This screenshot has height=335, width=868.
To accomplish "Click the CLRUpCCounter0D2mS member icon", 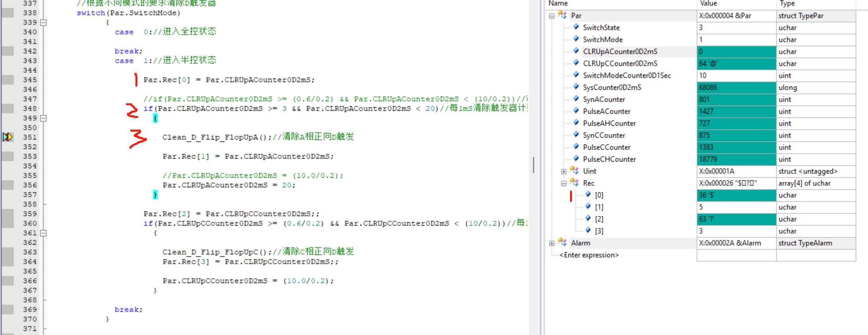I will tap(576, 63).
